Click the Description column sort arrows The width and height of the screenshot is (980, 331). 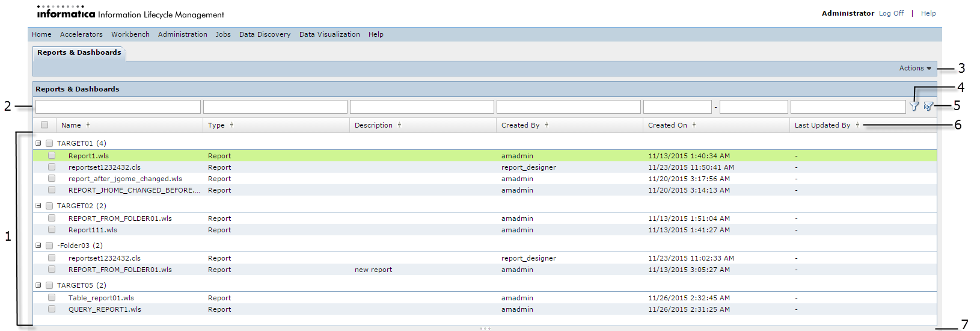[399, 125]
